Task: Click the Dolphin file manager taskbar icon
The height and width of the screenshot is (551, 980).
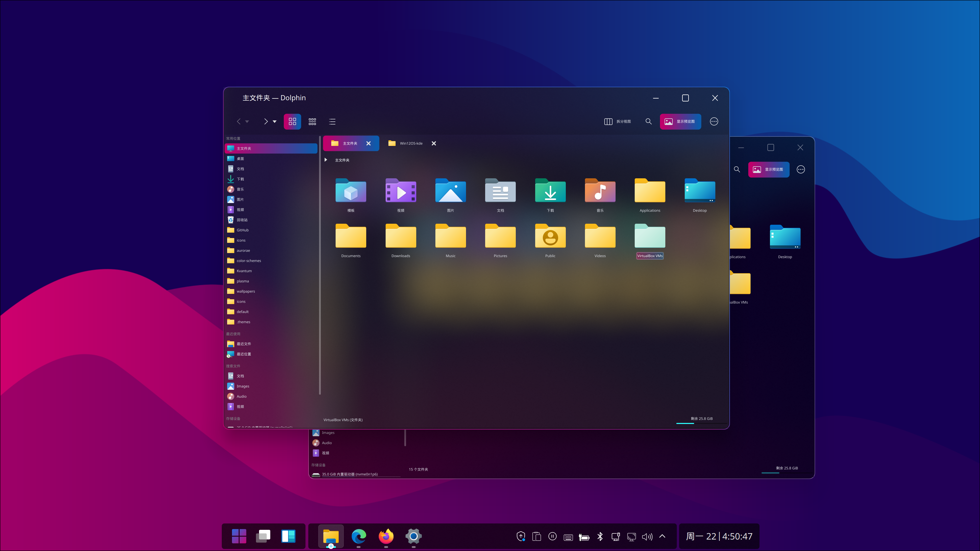Action: tap(331, 536)
